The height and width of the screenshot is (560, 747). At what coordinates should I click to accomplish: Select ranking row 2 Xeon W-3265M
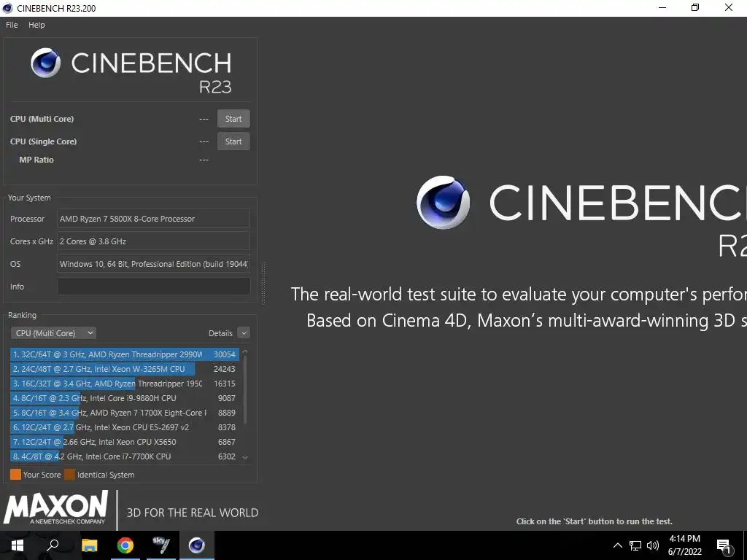pos(124,369)
